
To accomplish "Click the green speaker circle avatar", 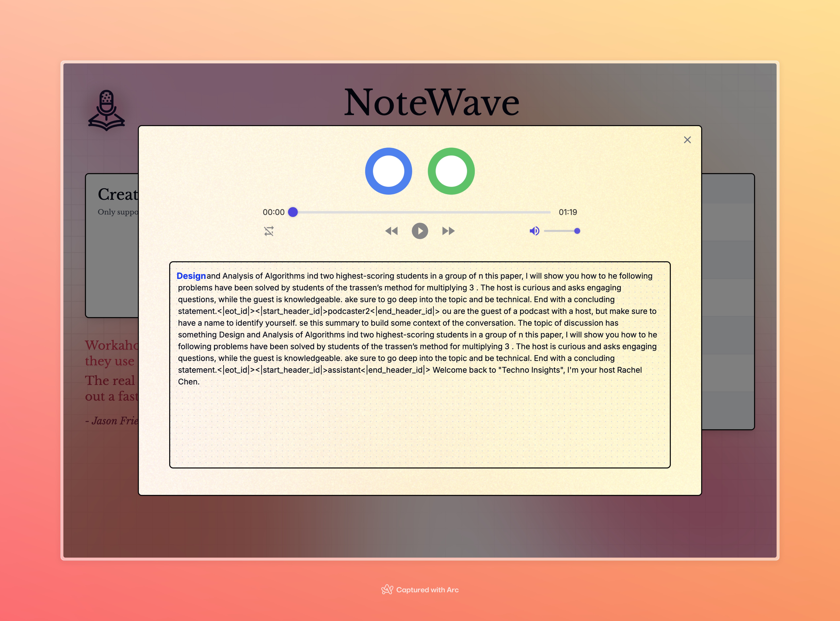I will tap(451, 171).
